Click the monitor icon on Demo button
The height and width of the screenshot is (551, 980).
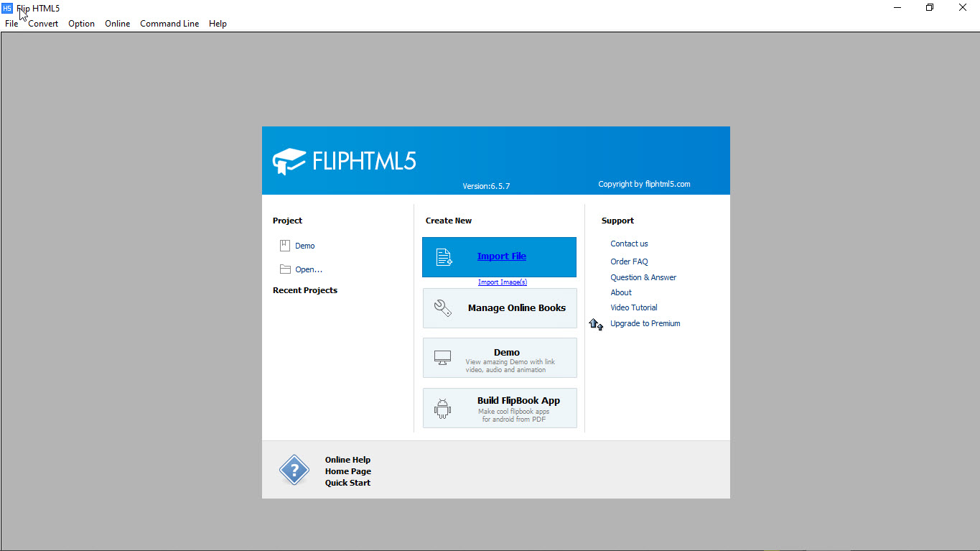443,357
